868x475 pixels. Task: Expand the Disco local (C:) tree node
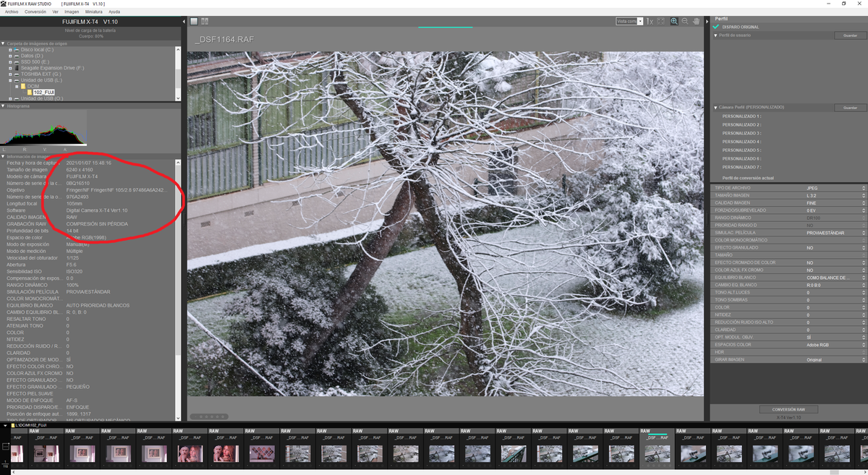[10, 49]
